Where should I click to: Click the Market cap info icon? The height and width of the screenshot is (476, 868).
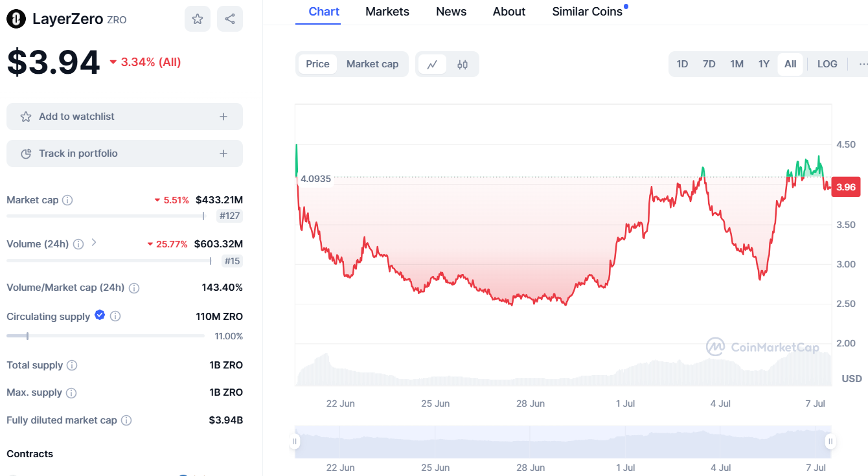click(67, 200)
